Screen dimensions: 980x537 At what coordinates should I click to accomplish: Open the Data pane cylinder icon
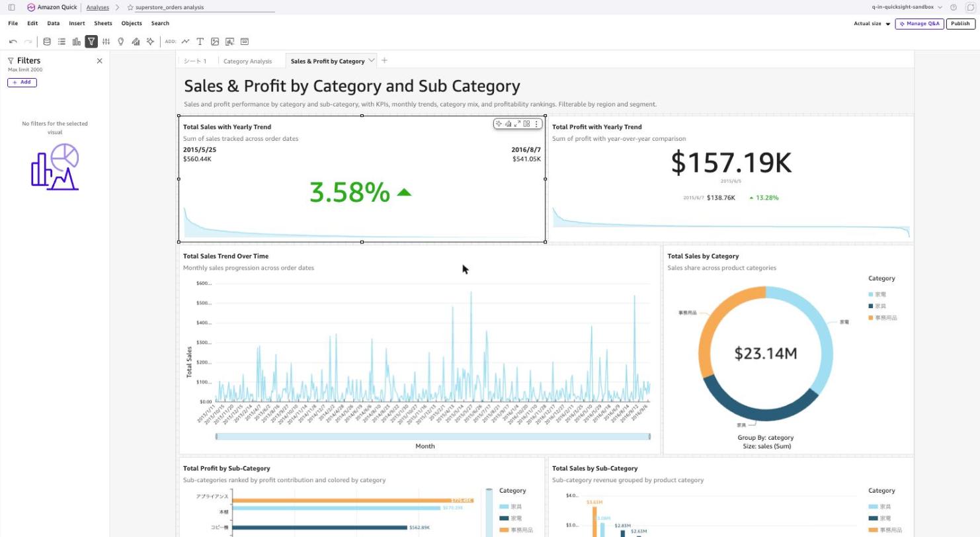(47, 42)
